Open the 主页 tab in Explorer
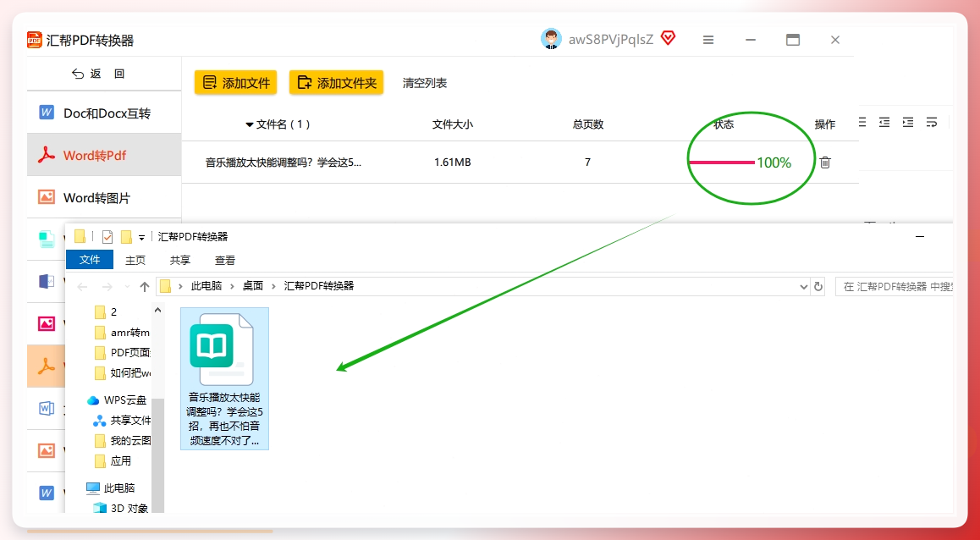Screen dimensions: 980x540 click(135, 260)
